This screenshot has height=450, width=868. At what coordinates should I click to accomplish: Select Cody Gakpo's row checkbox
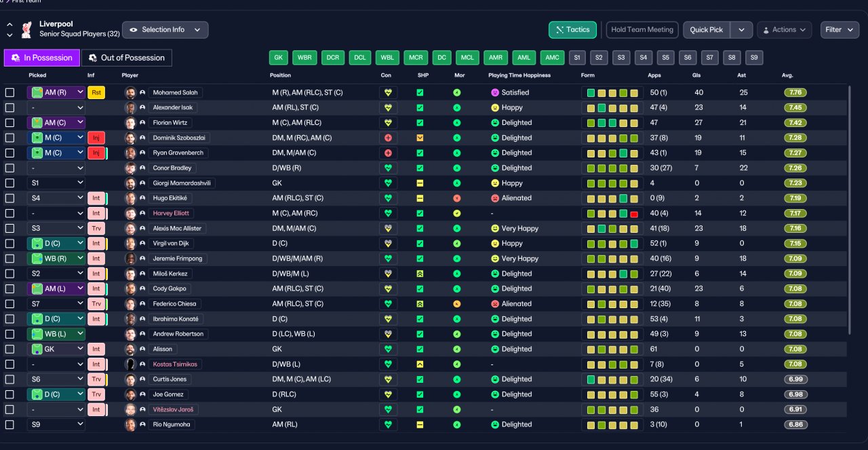(9, 288)
